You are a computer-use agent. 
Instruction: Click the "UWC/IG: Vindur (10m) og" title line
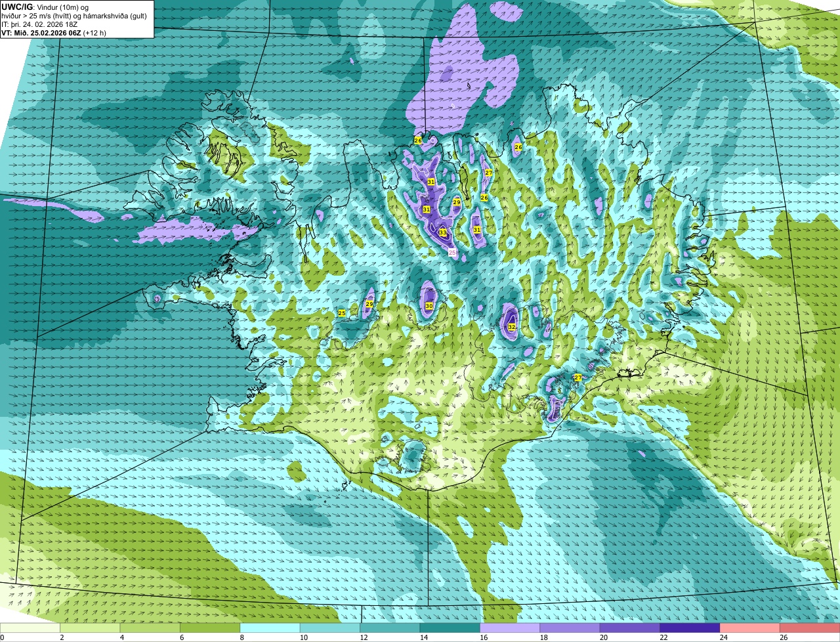(45, 7)
